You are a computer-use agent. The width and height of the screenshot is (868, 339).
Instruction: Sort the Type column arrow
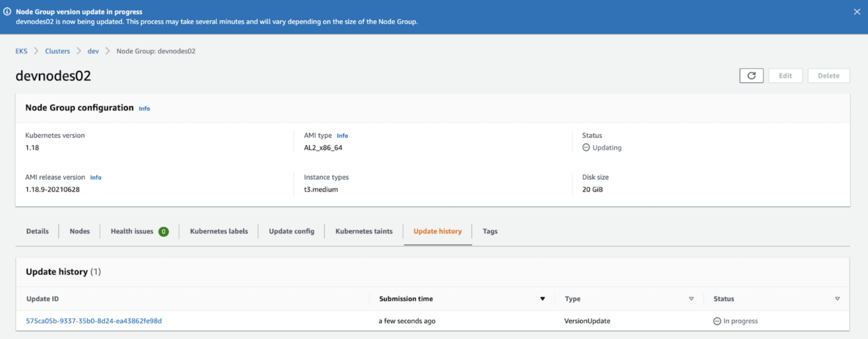pos(691,299)
